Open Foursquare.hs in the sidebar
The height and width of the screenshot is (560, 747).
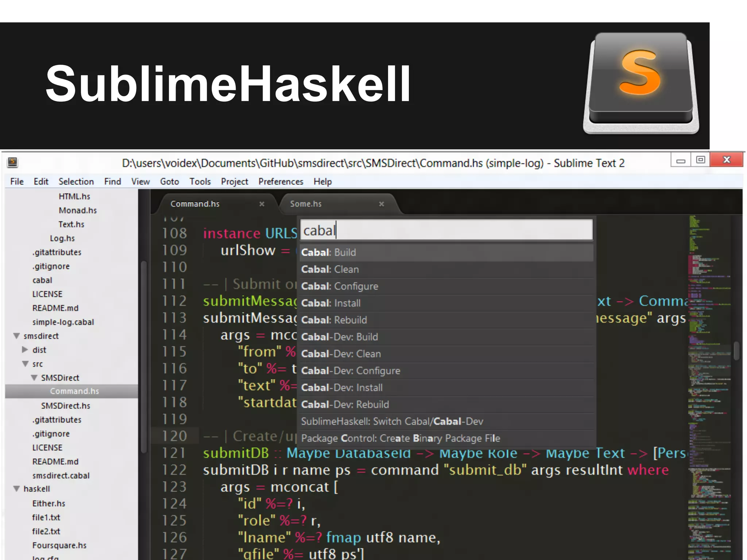coord(59,545)
